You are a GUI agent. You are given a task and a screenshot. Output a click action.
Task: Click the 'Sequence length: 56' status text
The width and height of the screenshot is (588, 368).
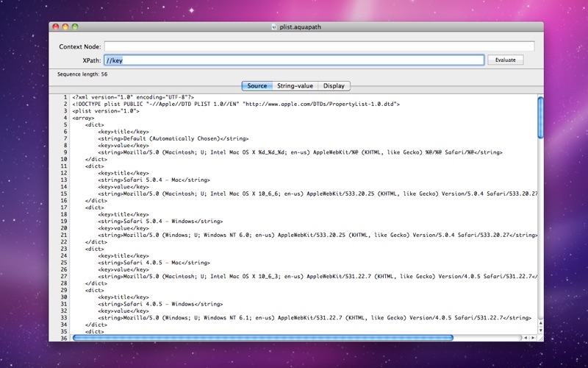coord(82,74)
